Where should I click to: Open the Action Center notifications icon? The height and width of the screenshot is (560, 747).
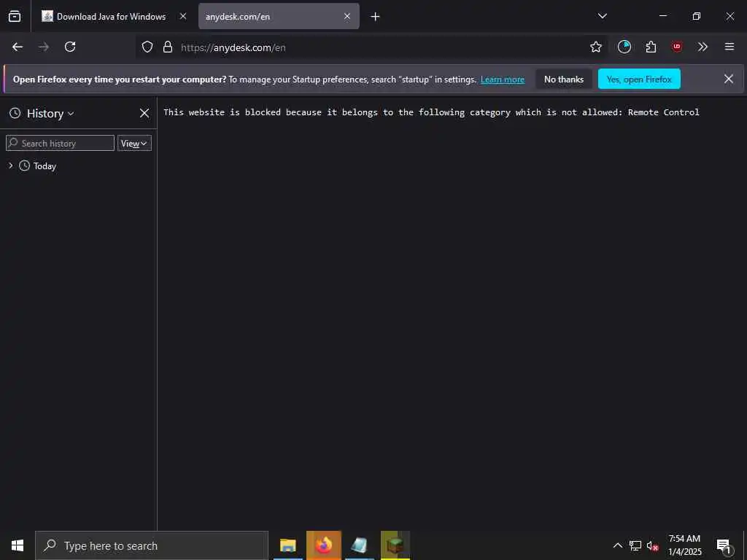(724, 545)
